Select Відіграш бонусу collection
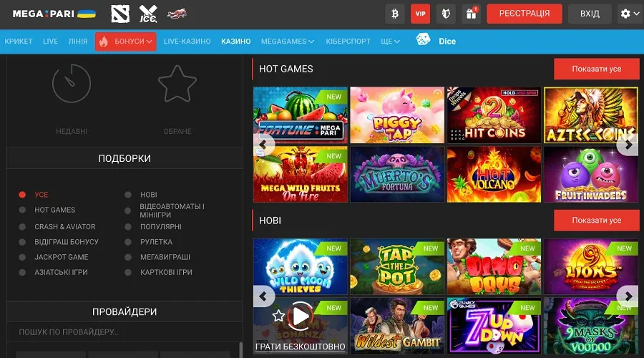 click(x=59, y=242)
